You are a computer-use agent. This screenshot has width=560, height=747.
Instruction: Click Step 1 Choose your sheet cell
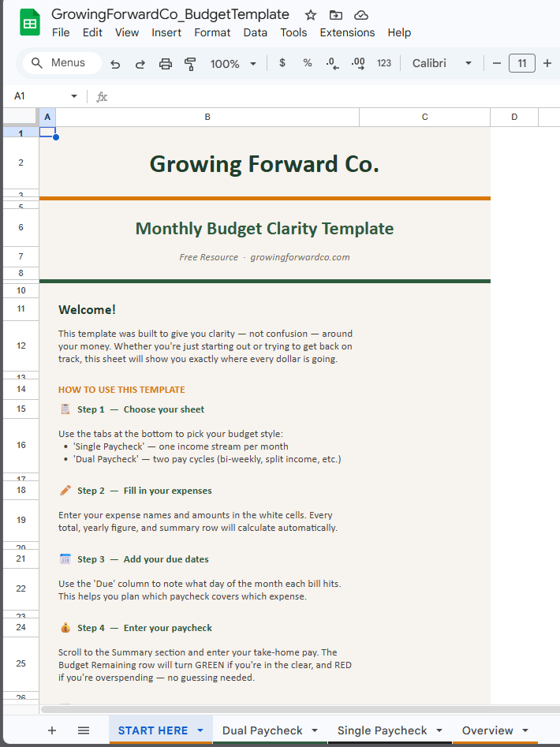click(132, 409)
